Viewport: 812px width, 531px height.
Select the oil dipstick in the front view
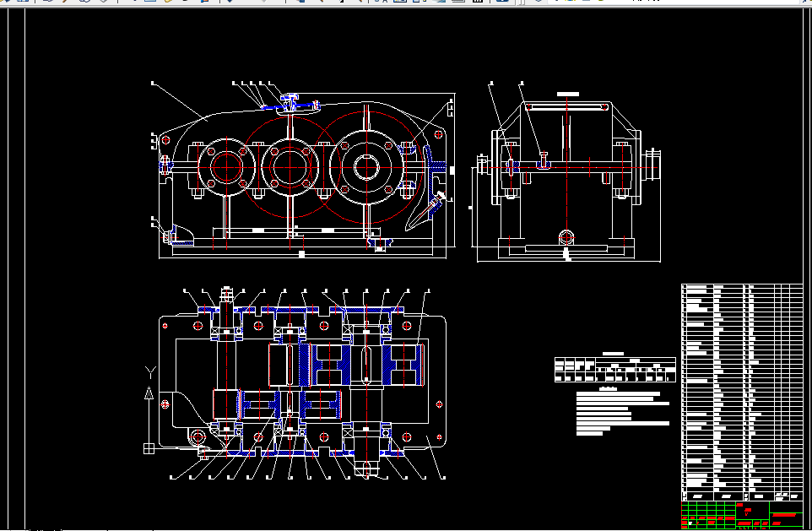(x=428, y=210)
